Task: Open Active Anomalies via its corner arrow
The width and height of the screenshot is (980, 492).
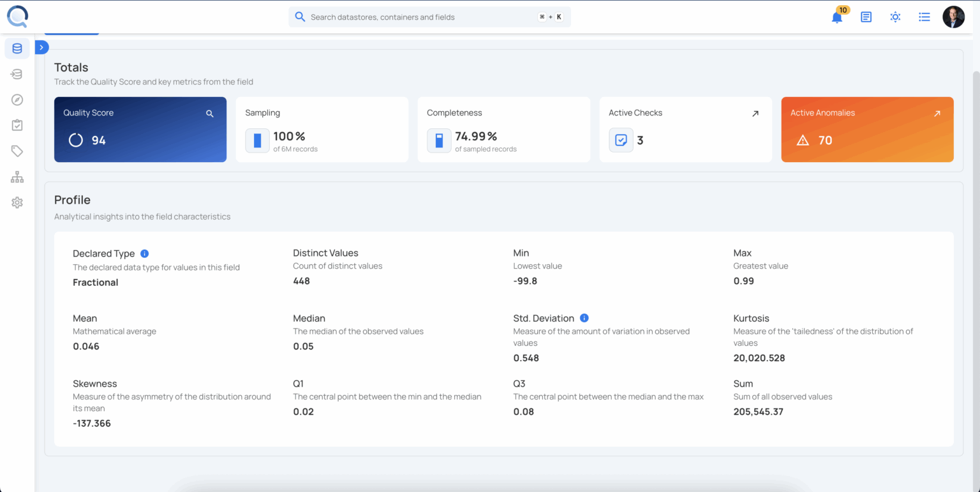Action: tap(937, 113)
